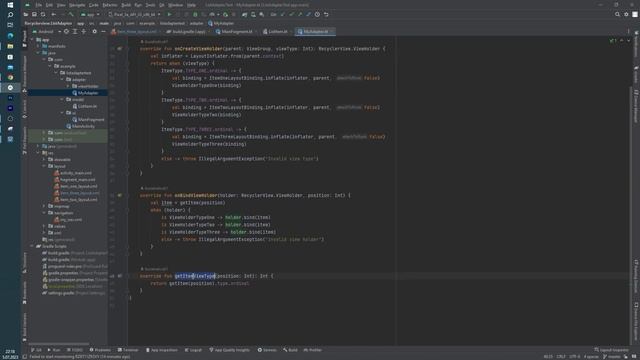Open the View menu
This screenshot has height=360, width=640.
(x=61, y=5)
